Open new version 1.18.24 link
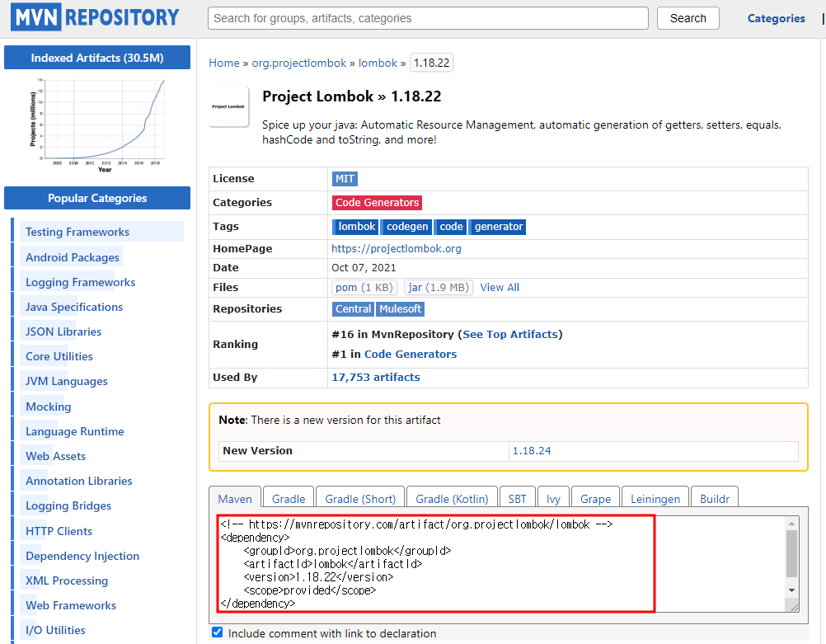 tap(532, 451)
